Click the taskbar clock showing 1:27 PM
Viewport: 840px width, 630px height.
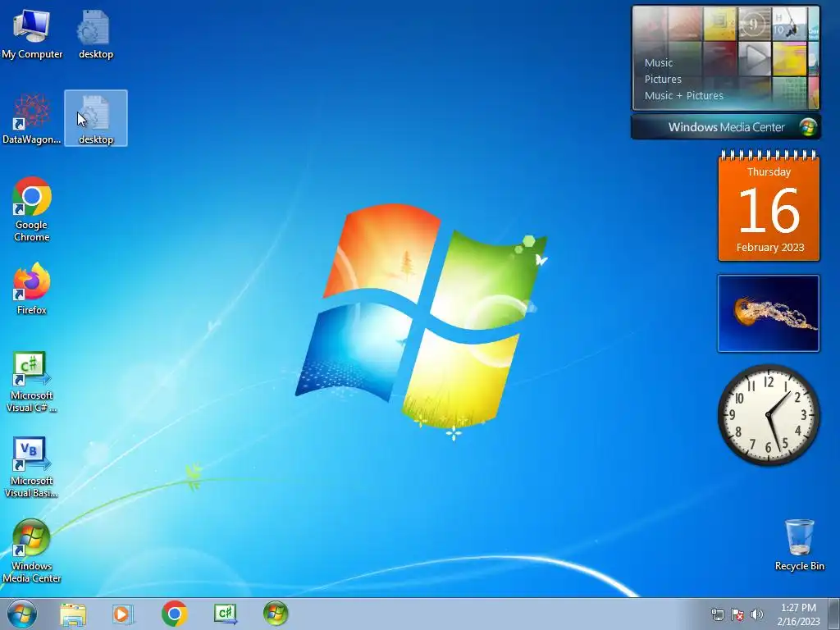pyautogui.click(x=798, y=614)
